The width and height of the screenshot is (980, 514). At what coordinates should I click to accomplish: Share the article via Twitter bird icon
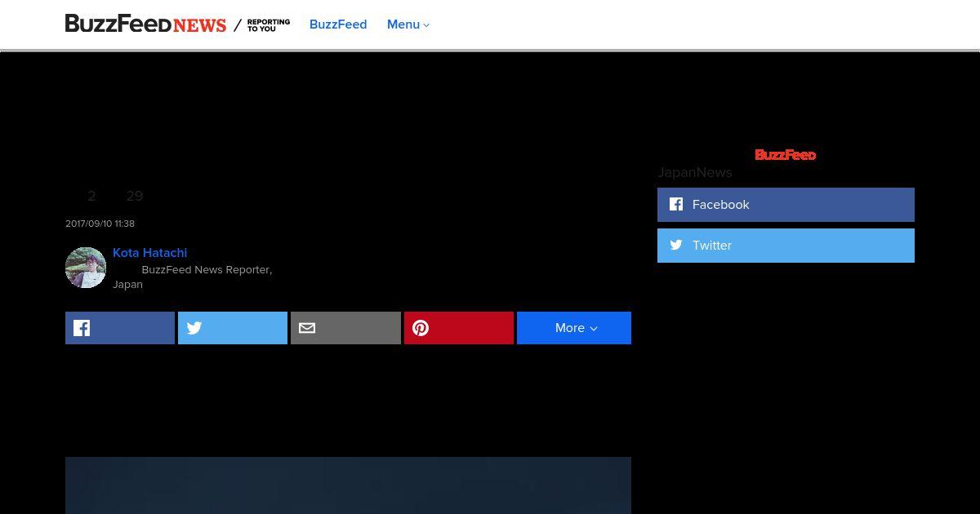[x=233, y=328]
